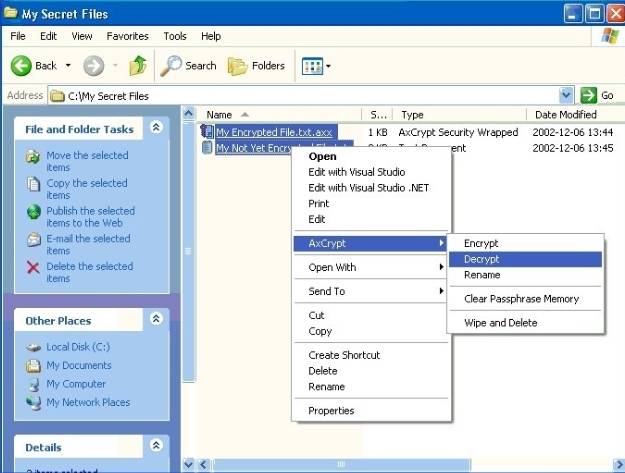The image size is (625, 473).
Task: Click AxCrypt in the context menu
Action: click(x=370, y=243)
